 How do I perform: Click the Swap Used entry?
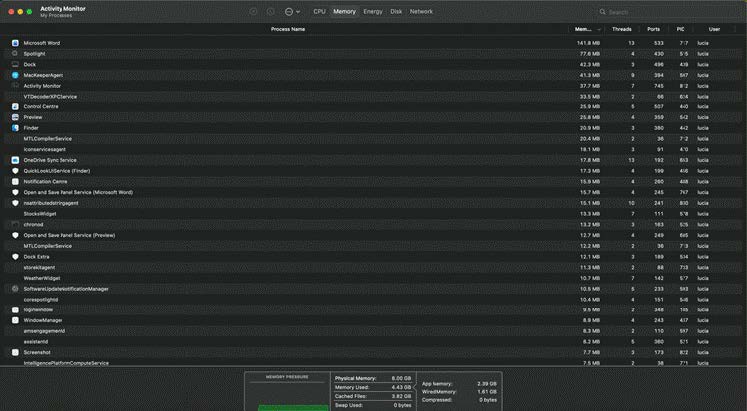click(373, 405)
